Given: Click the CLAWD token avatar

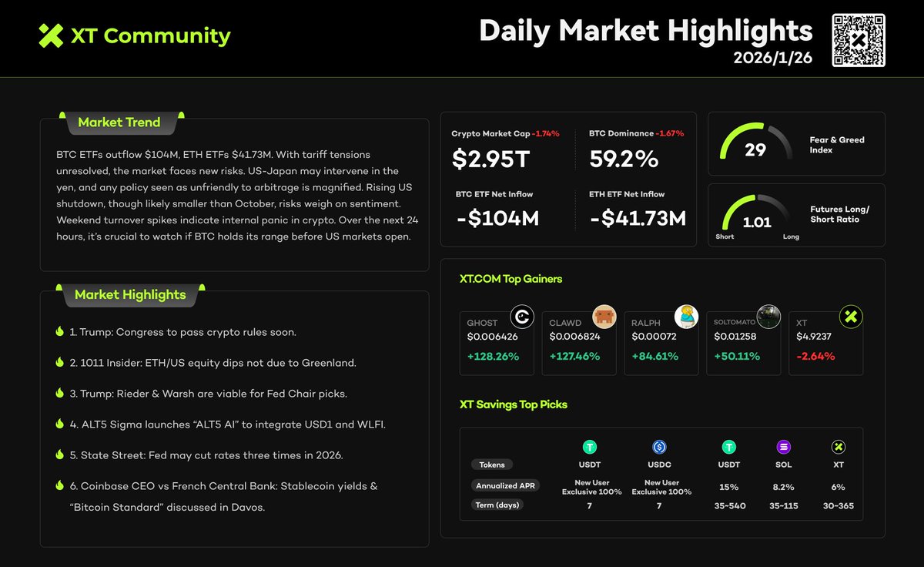Looking at the screenshot, I should [x=604, y=316].
